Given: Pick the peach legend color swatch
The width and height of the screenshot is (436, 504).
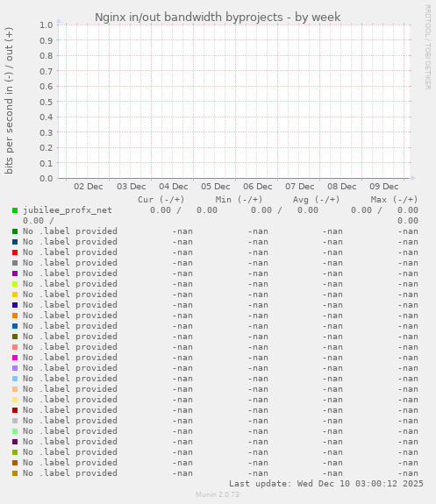Looking at the screenshot, I should coord(15,389).
